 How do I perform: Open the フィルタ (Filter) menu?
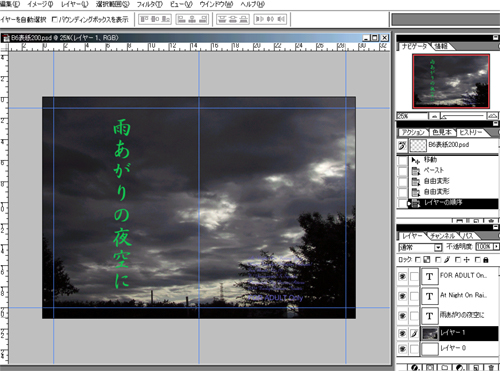coord(150,5)
